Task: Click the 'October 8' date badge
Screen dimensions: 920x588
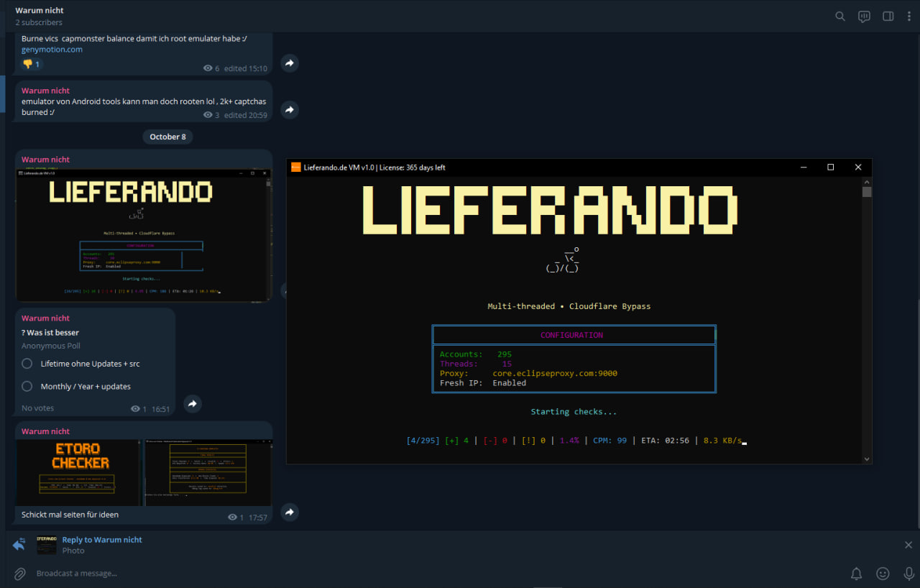Action: [167, 137]
